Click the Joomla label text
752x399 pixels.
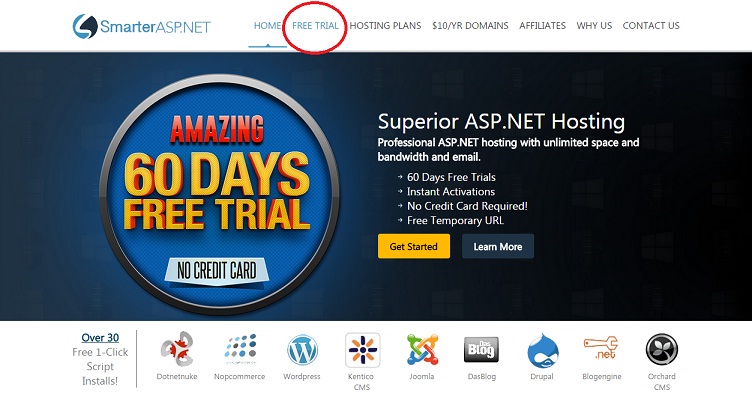[422, 376]
